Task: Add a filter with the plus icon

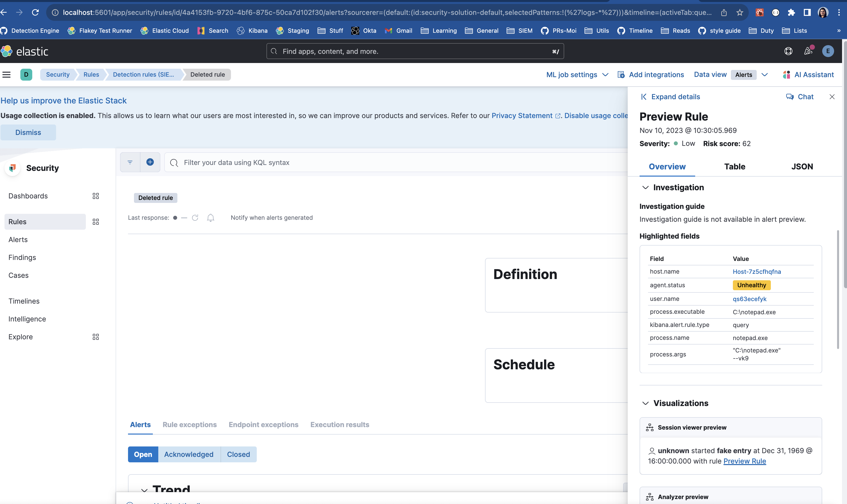Action: pyautogui.click(x=150, y=162)
